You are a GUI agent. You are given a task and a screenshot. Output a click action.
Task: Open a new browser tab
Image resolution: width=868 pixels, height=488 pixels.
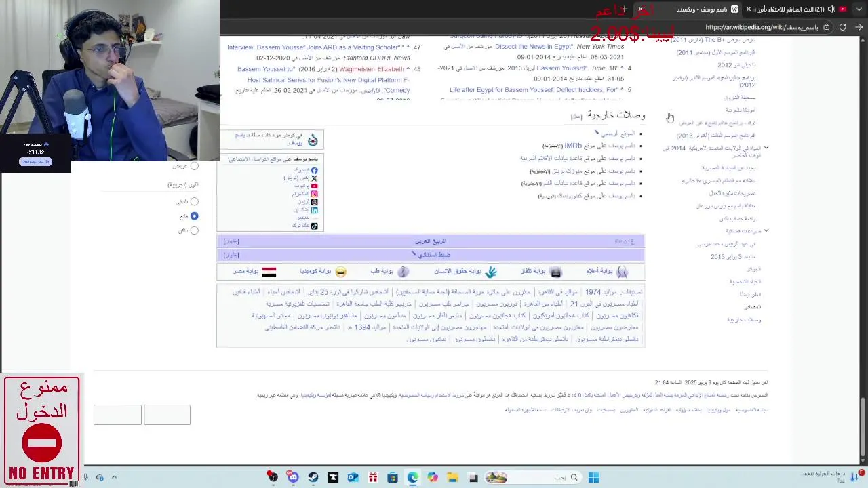point(625,9)
